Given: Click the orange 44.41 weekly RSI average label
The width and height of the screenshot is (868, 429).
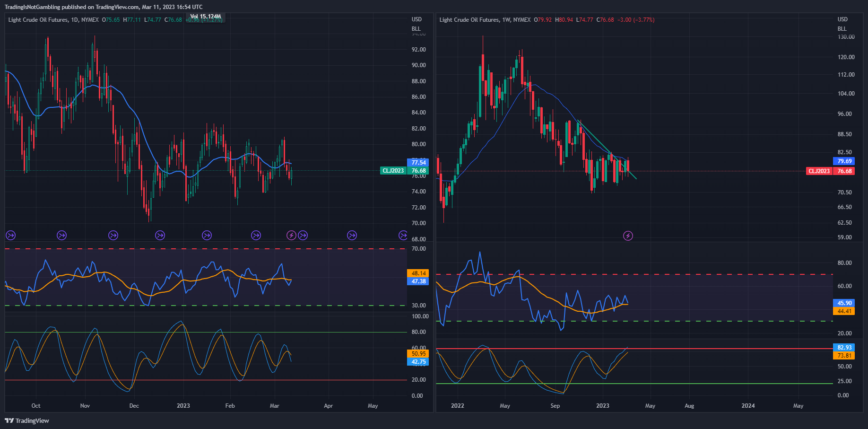Looking at the screenshot, I should [844, 311].
